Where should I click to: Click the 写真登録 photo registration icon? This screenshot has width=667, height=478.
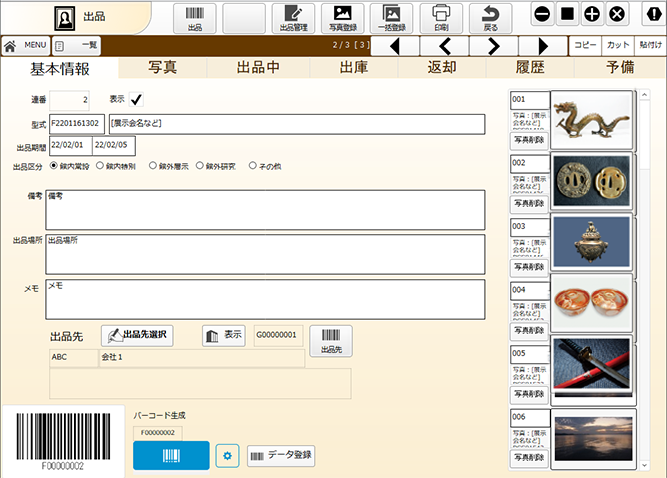click(x=342, y=18)
